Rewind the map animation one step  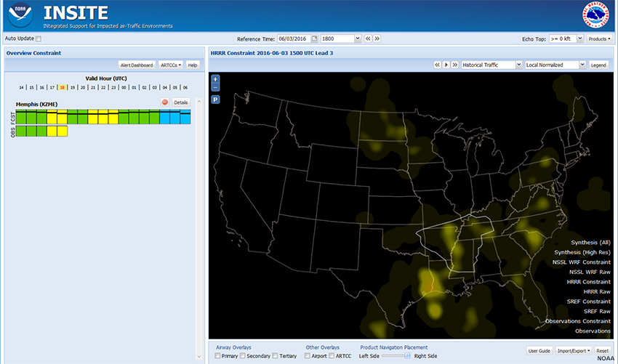(x=437, y=65)
